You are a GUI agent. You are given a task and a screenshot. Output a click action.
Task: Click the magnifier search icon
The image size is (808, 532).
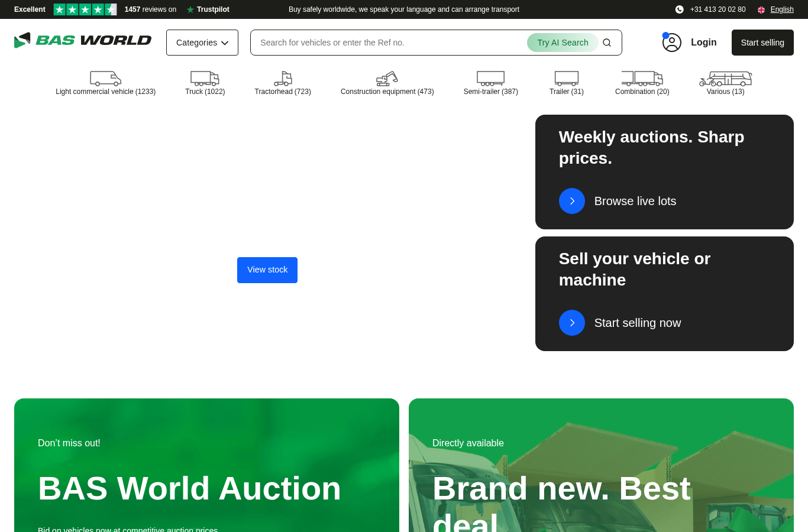[607, 43]
